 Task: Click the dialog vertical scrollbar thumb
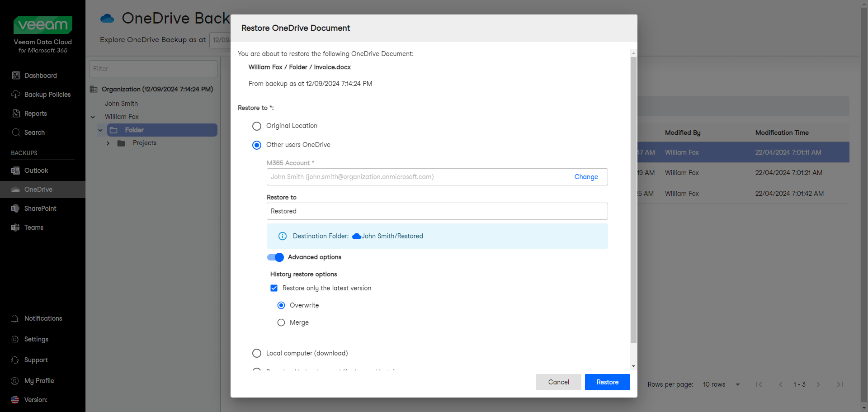633,199
